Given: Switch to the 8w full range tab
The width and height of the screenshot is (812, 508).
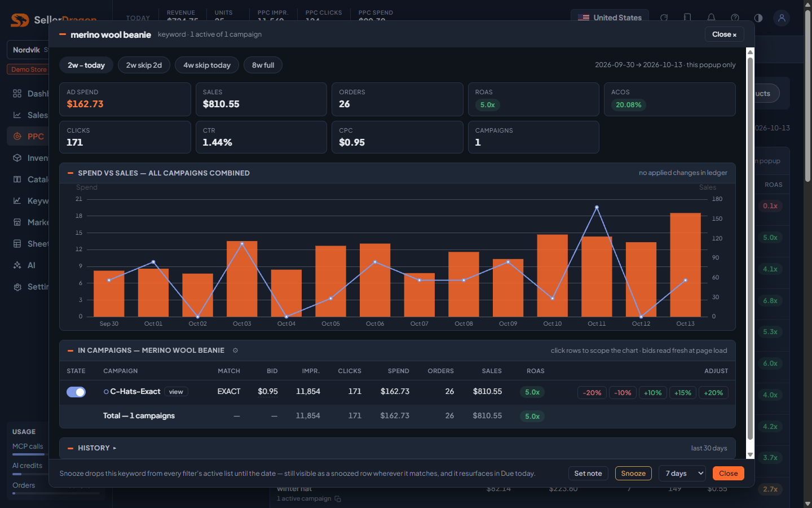Looking at the screenshot, I should pos(263,65).
